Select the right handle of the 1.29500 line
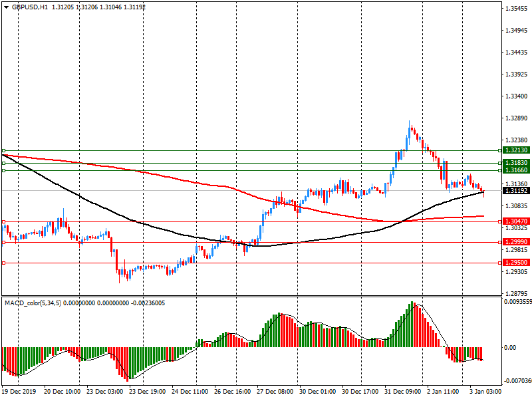This screenshot has height=399, width=532. (x=499, y=263)
